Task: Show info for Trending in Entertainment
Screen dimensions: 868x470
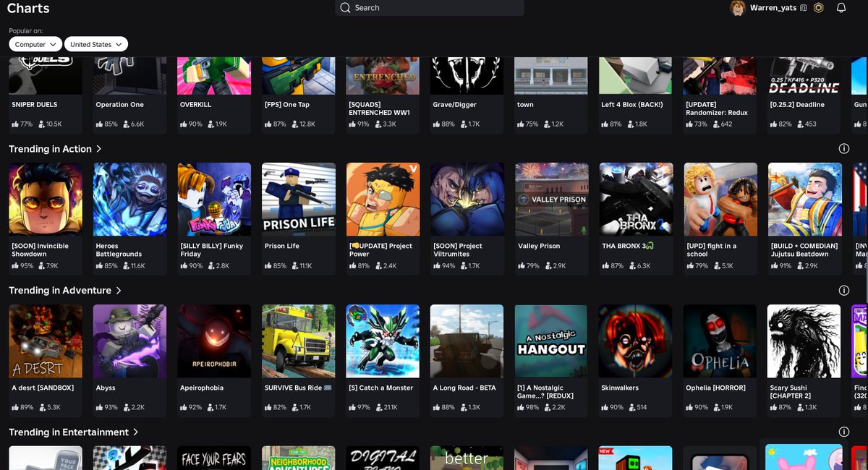Action: click(x=843, y=432)
